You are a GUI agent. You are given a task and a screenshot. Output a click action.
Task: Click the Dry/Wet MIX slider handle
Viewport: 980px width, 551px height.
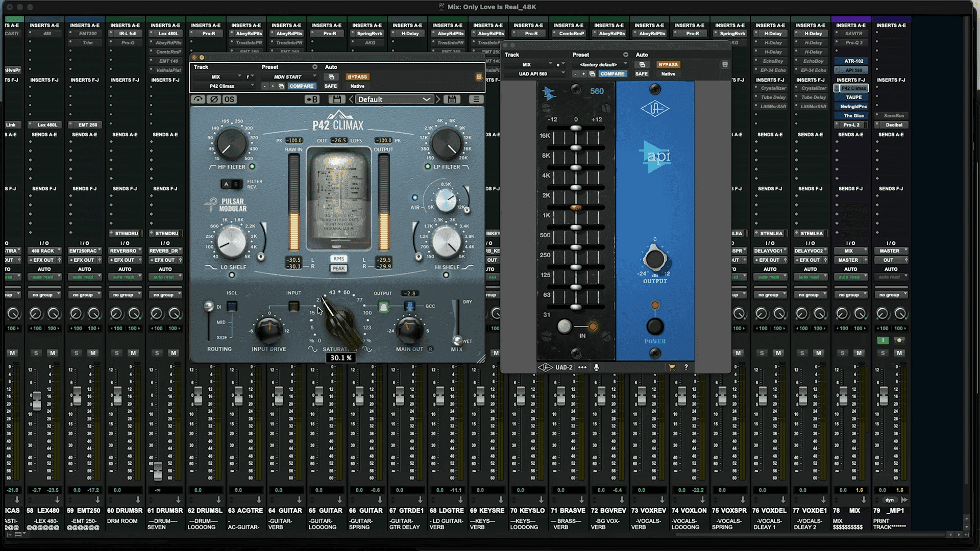click(x=457, y=340)
